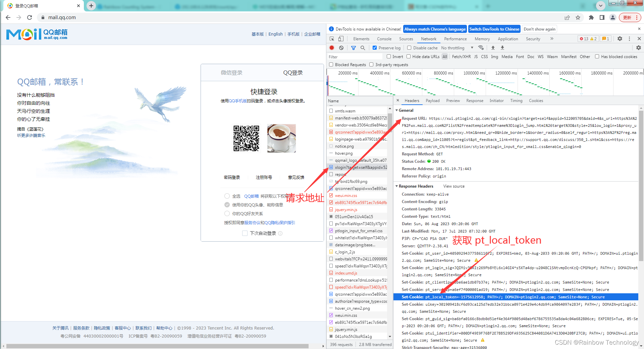Click Switch DevTools to Chinese button
This screenshot has height=349, width=644.
click(494, 29)
